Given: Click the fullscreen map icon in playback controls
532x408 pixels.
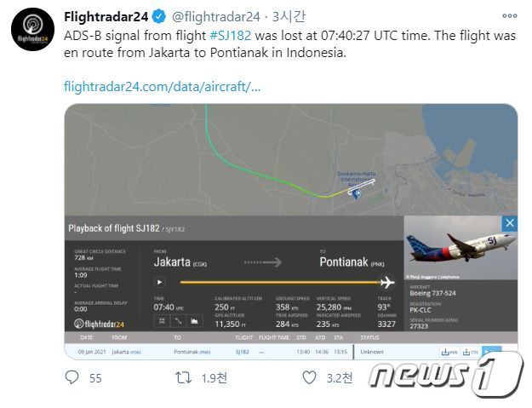Looking at the screenshot, I should 160,321.
